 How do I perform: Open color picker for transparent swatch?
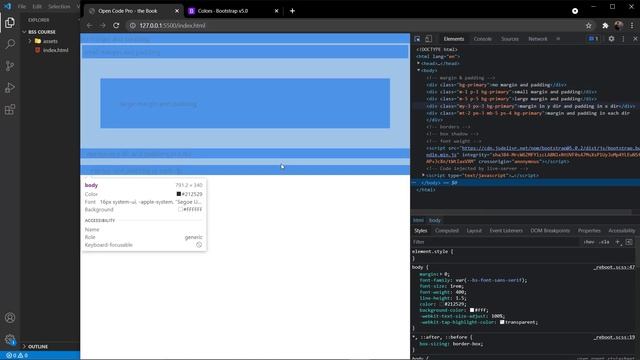(502, 322)
